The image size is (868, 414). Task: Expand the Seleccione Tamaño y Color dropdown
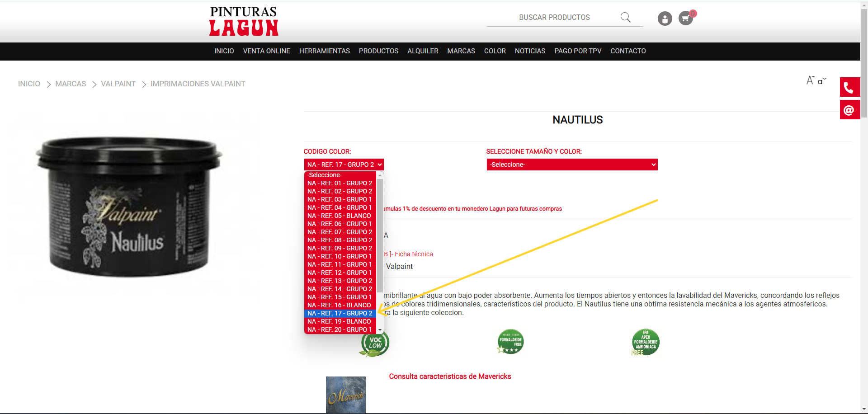(x=572, y=165)
